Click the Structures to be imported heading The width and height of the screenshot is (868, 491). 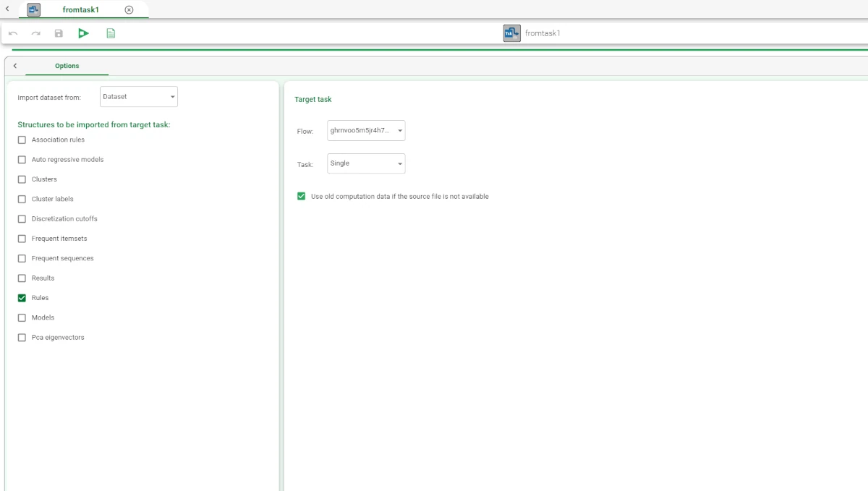pyautogui.click(x=94, y=124)
